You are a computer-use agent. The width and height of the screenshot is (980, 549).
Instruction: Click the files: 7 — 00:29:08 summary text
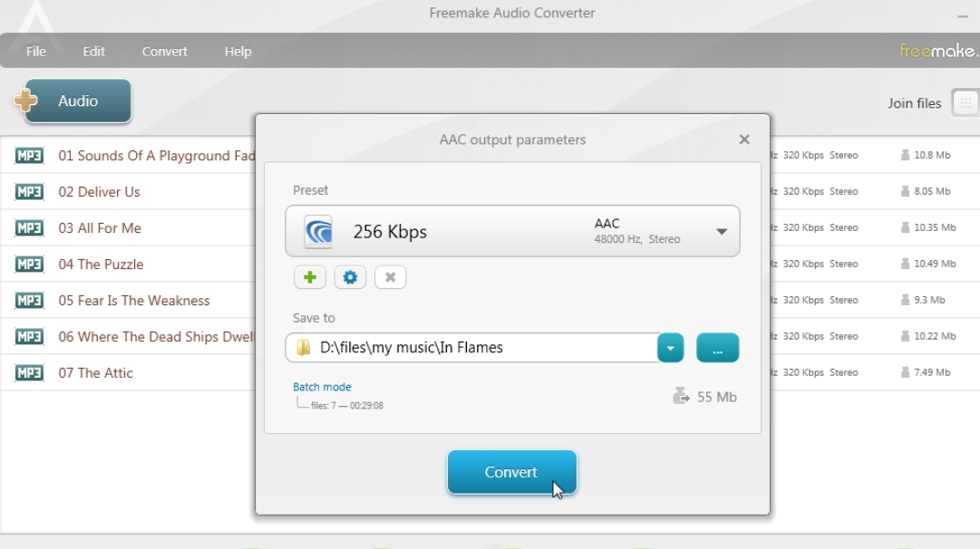[x=347, y=405]
